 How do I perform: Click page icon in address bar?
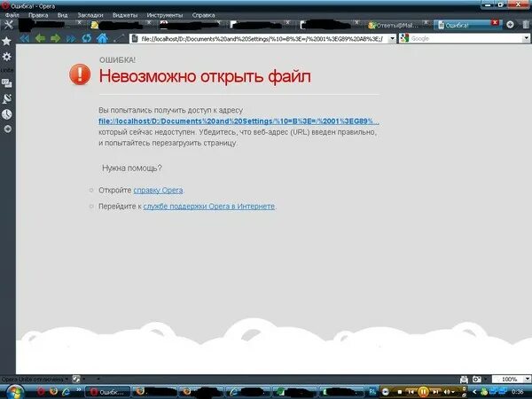click(135, 39)
